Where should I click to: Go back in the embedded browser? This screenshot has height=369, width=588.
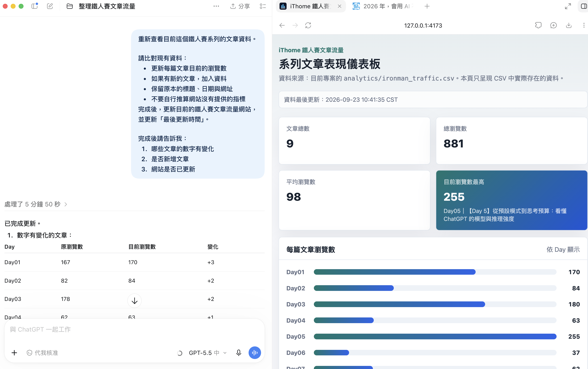pyautogui.click(x=282, y=25)
